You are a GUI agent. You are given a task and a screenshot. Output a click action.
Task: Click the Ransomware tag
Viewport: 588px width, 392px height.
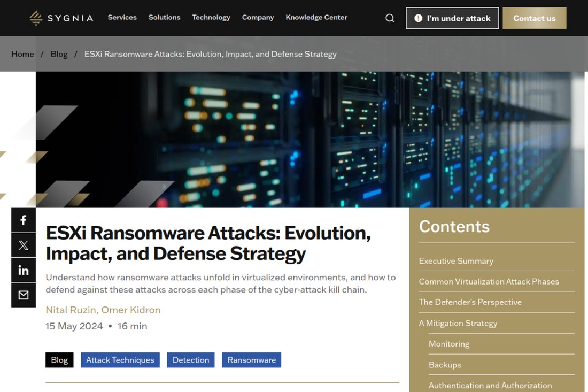(252, 360)
